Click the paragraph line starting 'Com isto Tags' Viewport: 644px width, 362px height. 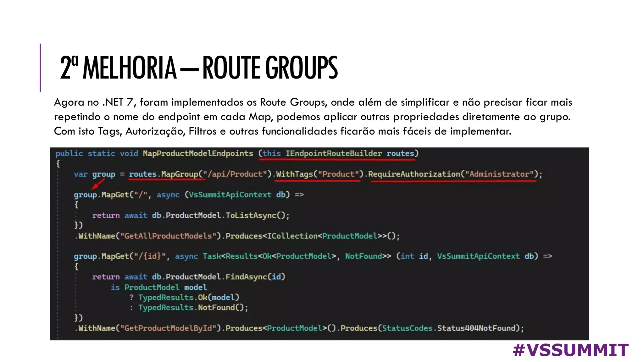coord(282,131)
